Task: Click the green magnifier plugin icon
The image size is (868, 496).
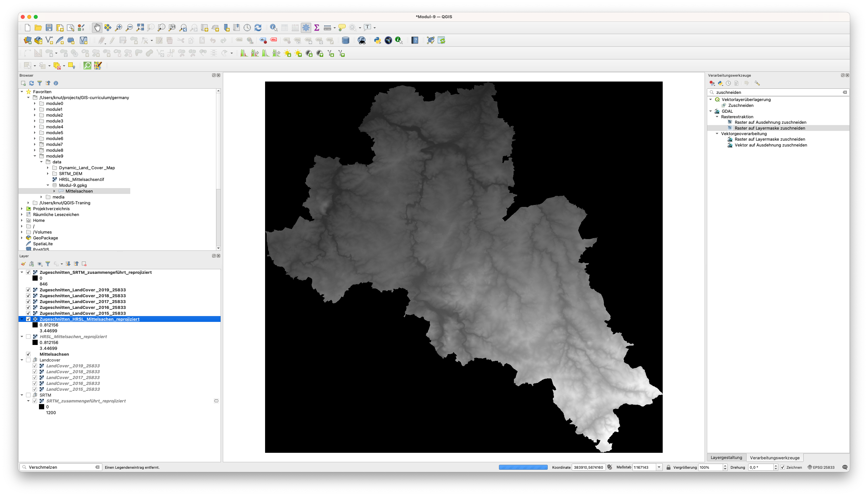Action: 87,65
